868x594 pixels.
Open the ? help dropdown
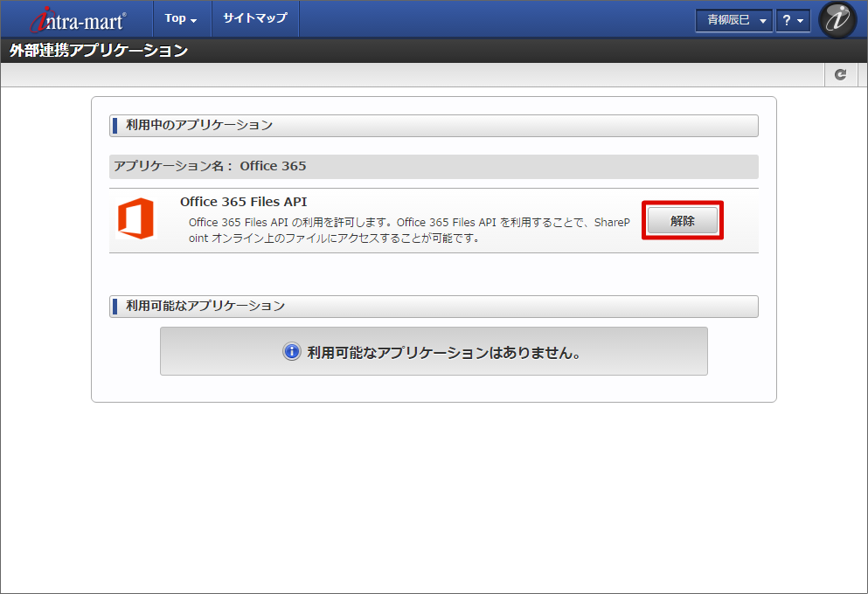coord(793,20)
